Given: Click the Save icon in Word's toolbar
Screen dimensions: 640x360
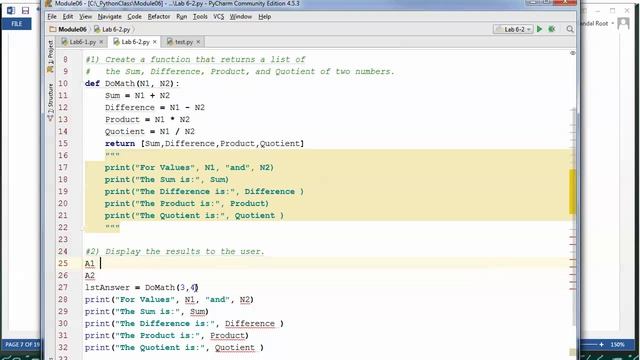Looking at the screenshot, I should coord(25,11).
